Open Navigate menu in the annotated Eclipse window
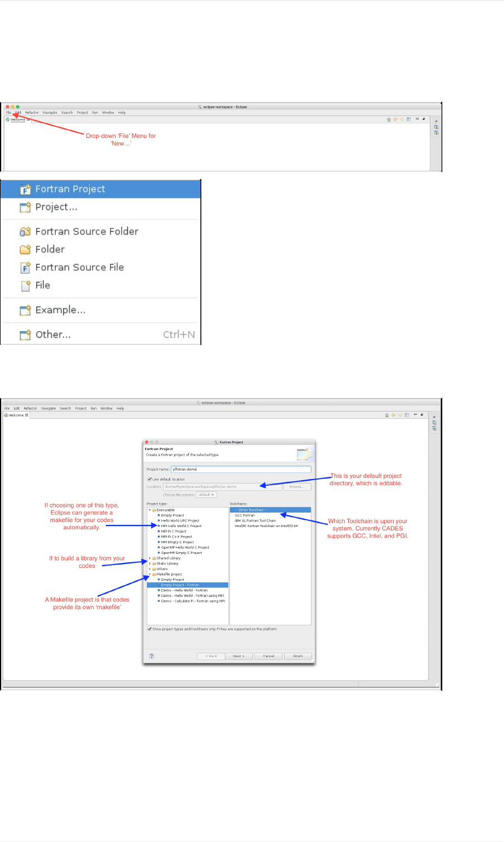Viewport: 504px width, 842px height. 50,112
